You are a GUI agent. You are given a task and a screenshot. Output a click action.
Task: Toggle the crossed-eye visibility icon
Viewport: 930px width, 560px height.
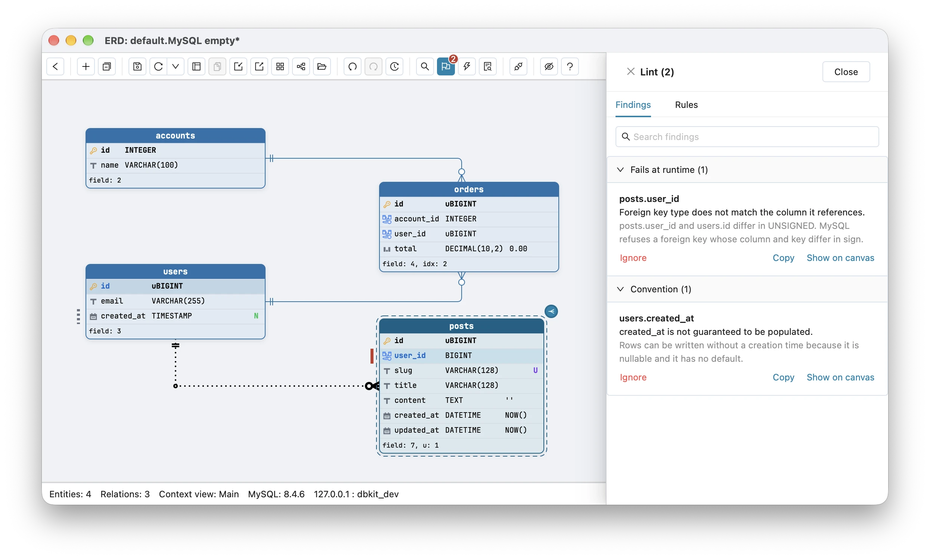[x=549, y=66]
